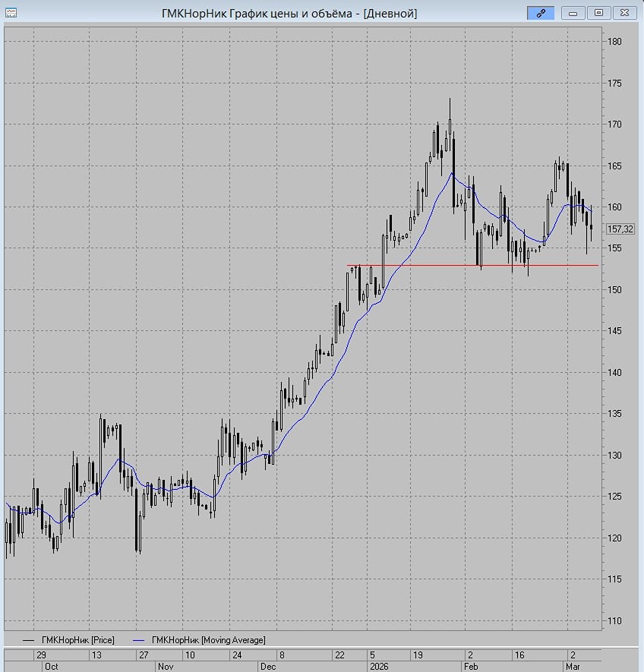Click the 180 price axis label
The image size is (644, 672).
(614, 42)
